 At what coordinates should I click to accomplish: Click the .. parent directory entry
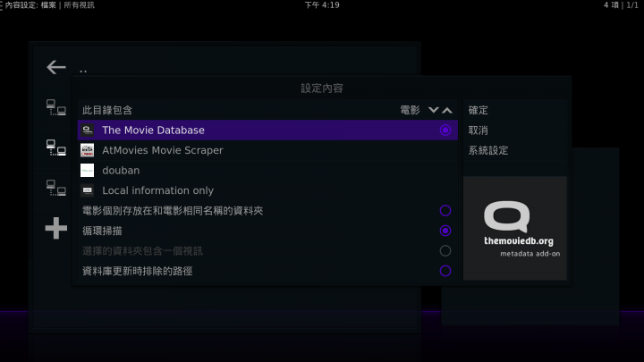pyautogui.click(x=83, y=71)
